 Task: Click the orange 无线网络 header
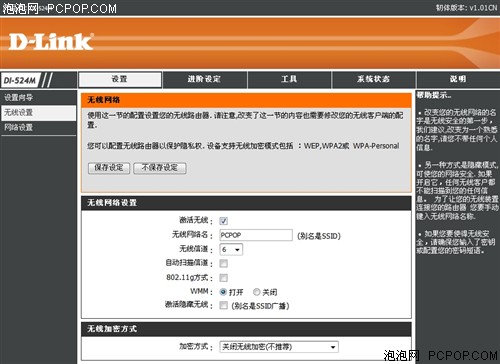(246, 100)
